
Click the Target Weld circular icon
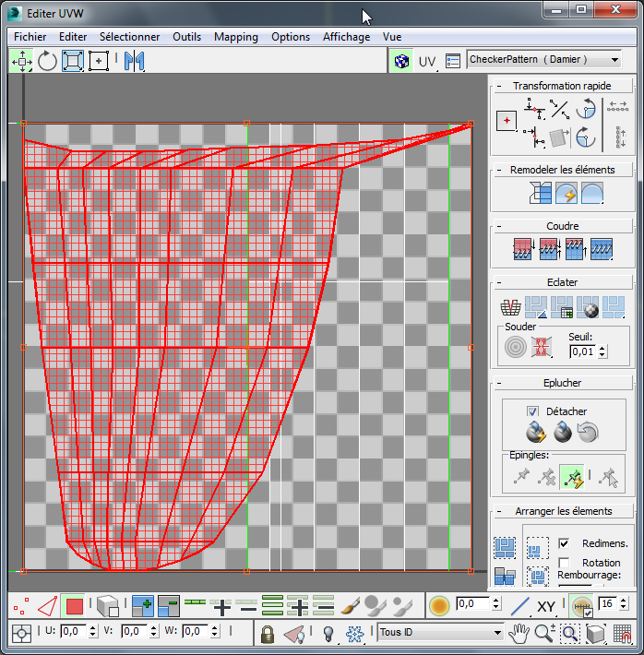515,347
